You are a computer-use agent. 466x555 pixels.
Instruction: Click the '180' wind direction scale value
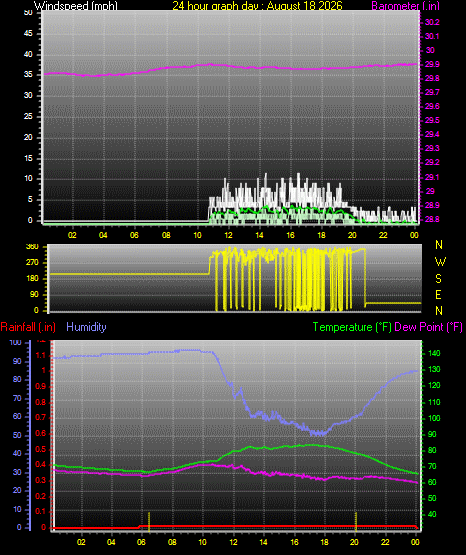pyautogui.click(x=32, y=279)
